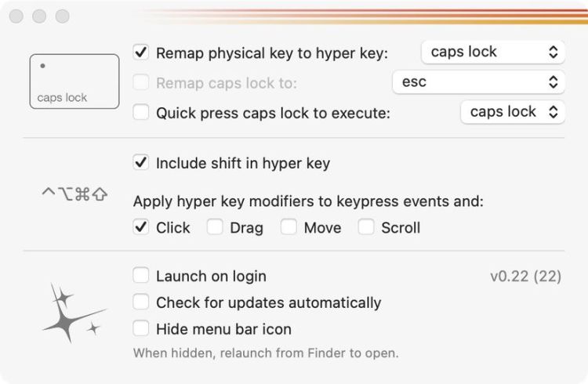Click the green zoom window button
Screen dimensions: 588x384
coord(62,16)
